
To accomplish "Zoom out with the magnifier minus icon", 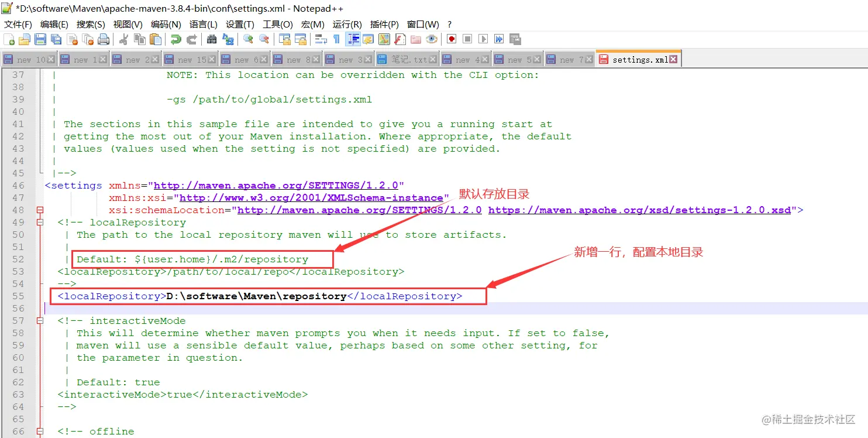I will [x=264, y=39].
